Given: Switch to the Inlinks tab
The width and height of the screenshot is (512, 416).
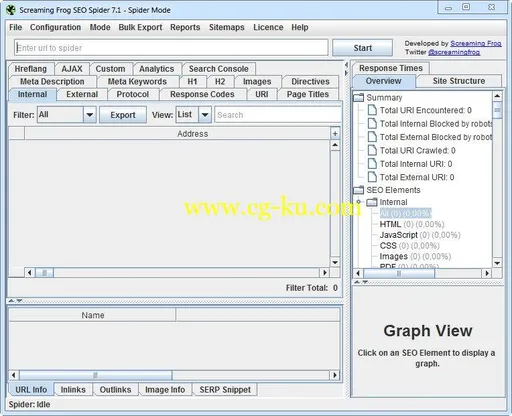Looking at the screenshot, I should click(73, 390).
